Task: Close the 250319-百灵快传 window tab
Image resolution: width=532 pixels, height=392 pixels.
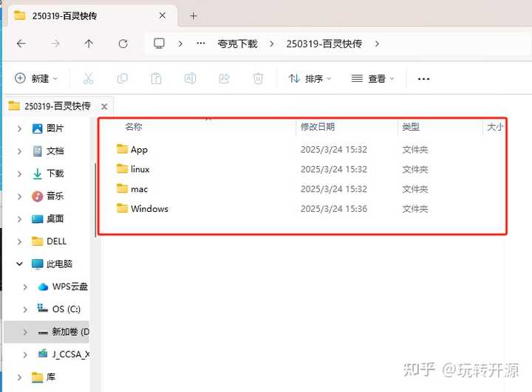Action: click(x=163, y=16)
